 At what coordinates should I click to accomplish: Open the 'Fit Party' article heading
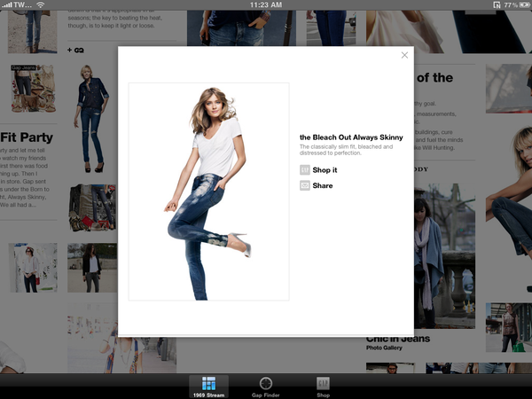[x=27, y=137]
